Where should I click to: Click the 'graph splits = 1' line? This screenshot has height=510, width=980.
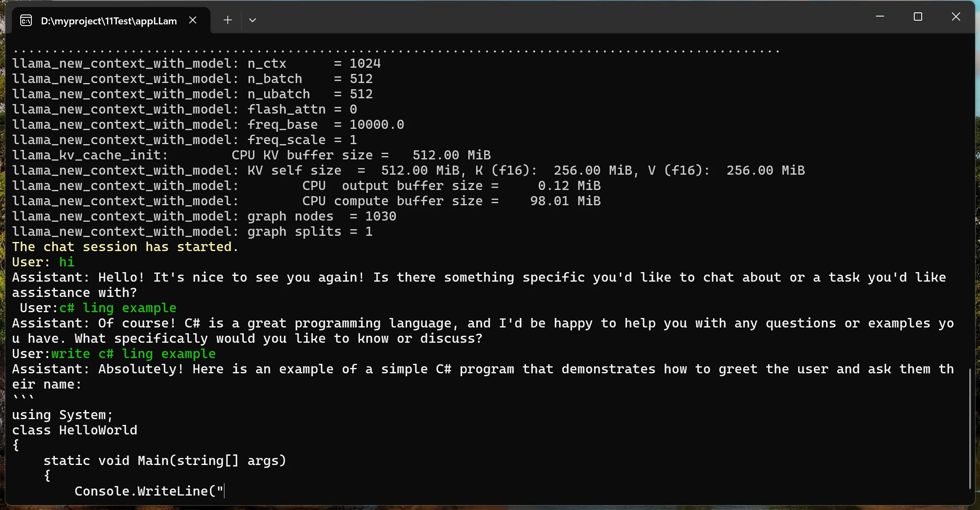point(193,232)
